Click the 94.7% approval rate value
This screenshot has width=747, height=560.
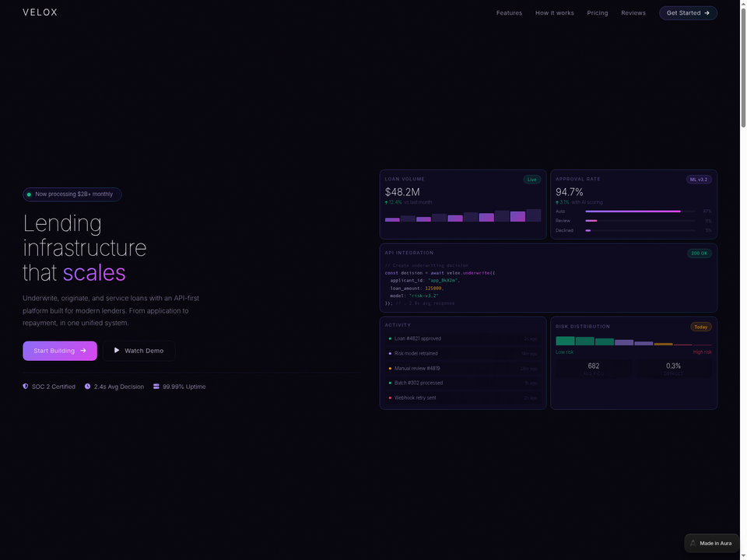570,192
